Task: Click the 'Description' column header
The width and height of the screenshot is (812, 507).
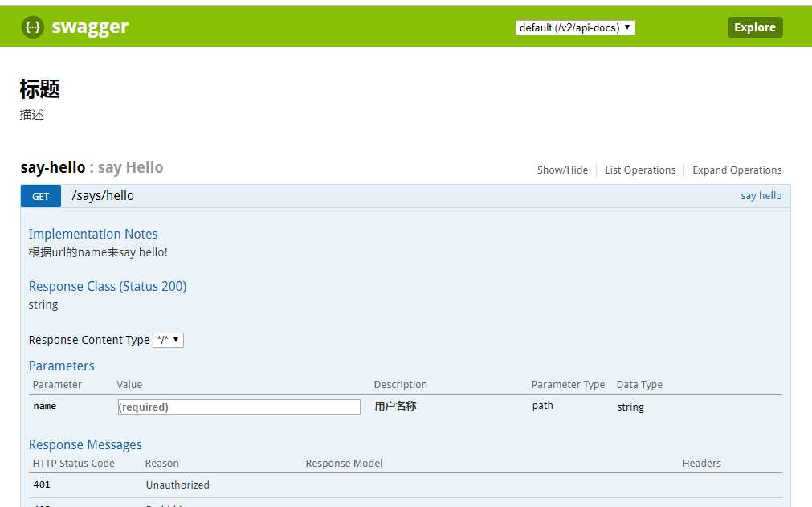Action: point(400,384)
